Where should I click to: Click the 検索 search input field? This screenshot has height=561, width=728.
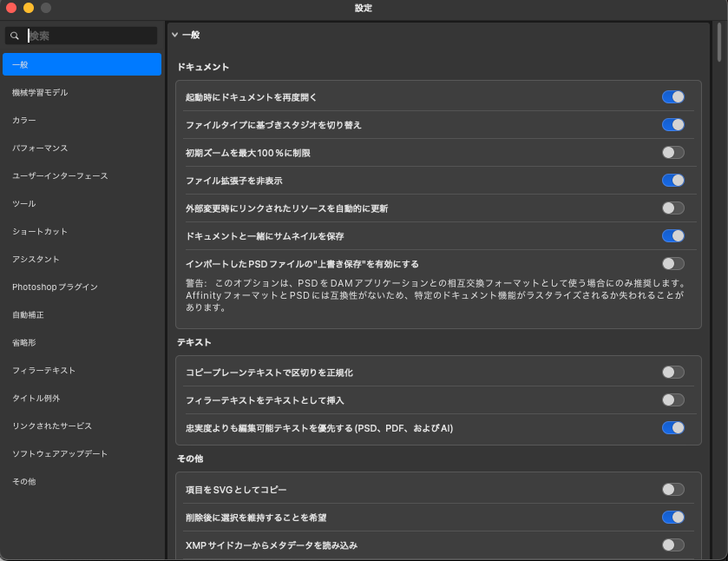pyautogui.click(x=91, y=36)
